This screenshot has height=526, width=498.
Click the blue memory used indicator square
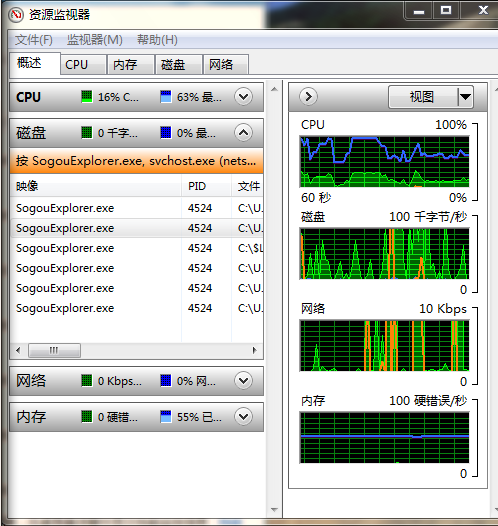[x=166, y=417]
